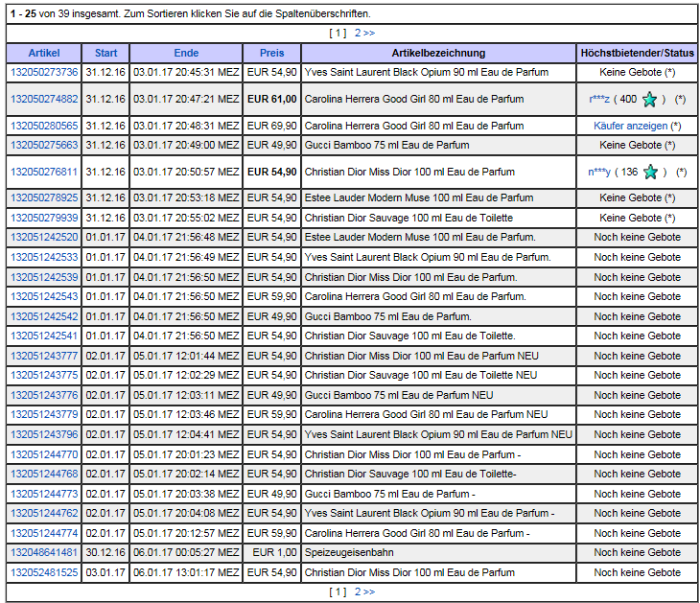Sort the table by the Preis column header

[272, 53]
